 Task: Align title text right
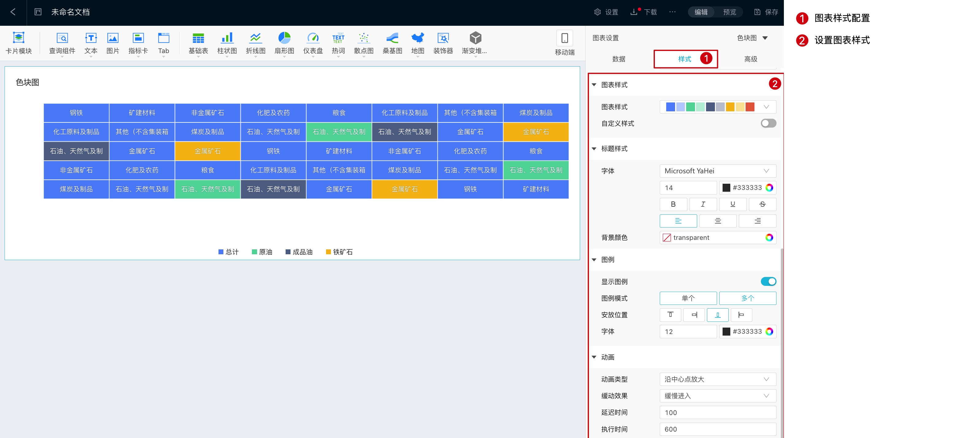[x=758, y=221]
